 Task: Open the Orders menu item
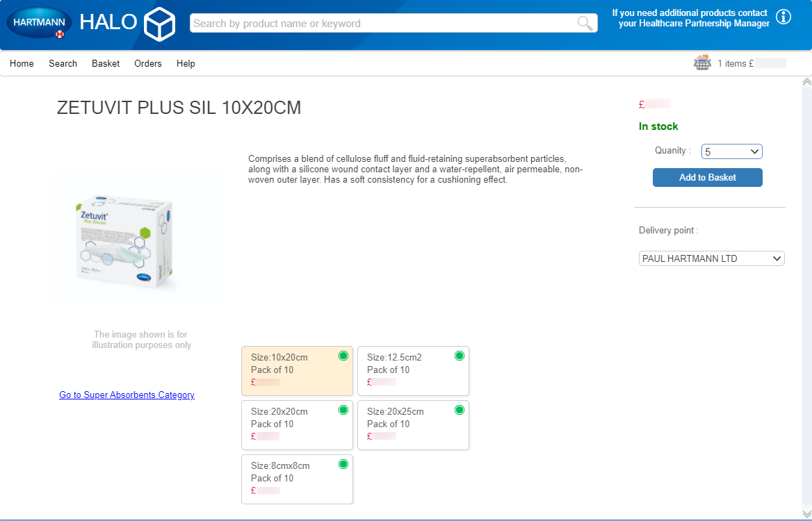148,64
